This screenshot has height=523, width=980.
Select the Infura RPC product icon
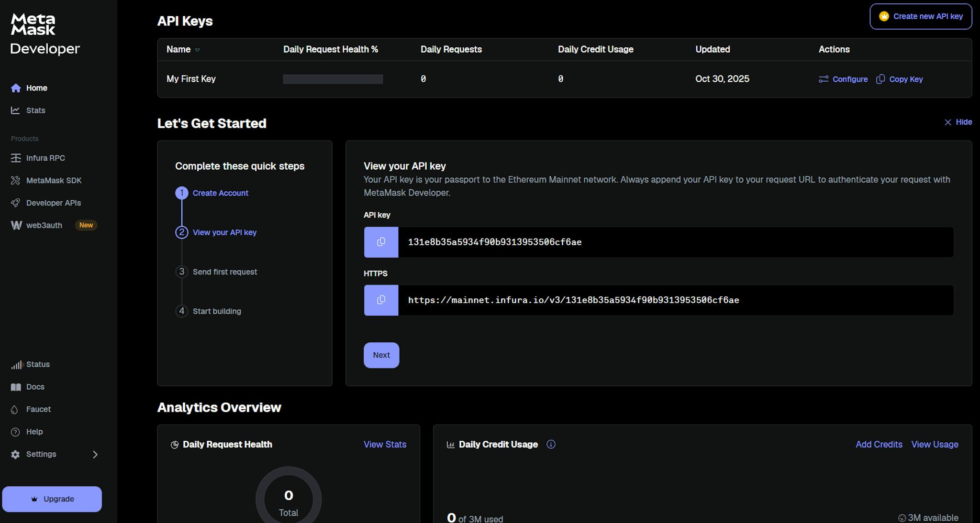pyautogui.click(x=16, y=158)
